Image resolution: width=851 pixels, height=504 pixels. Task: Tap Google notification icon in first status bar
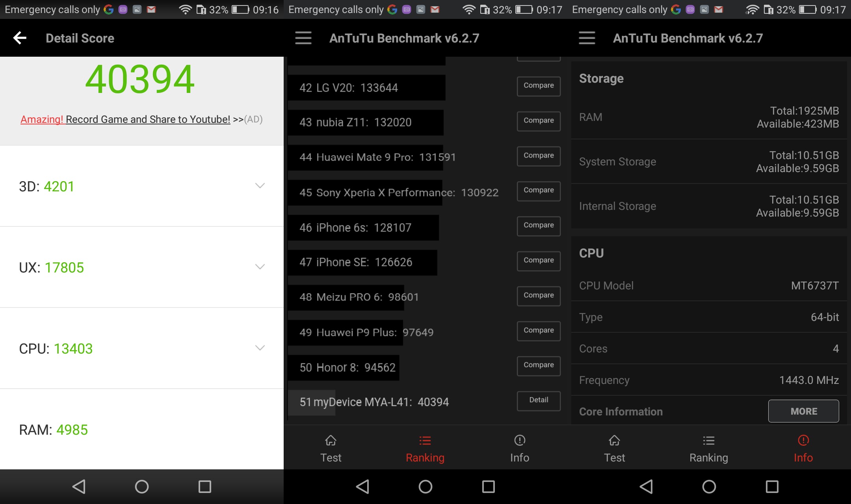pyautogui.click(x=109, y=9)
